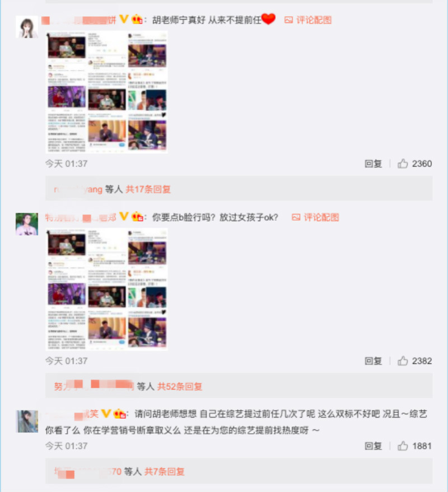Click the picture icon beside first 评论配图

pos(288,20)
